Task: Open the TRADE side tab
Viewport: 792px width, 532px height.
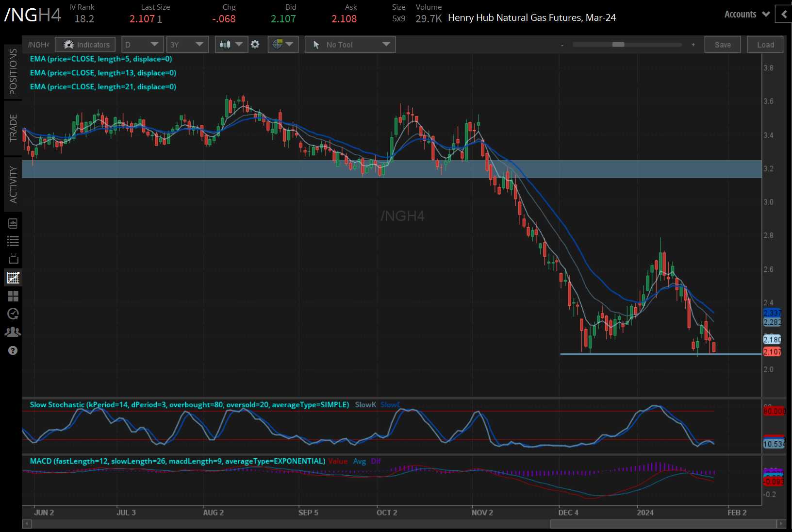Action: tap(13, 128)
